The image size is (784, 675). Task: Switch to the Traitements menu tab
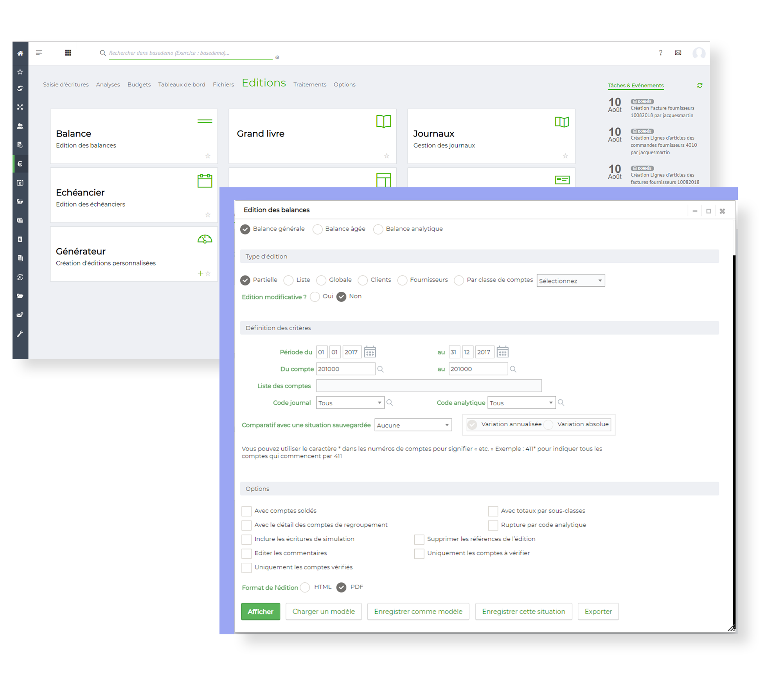click(309, 84)
